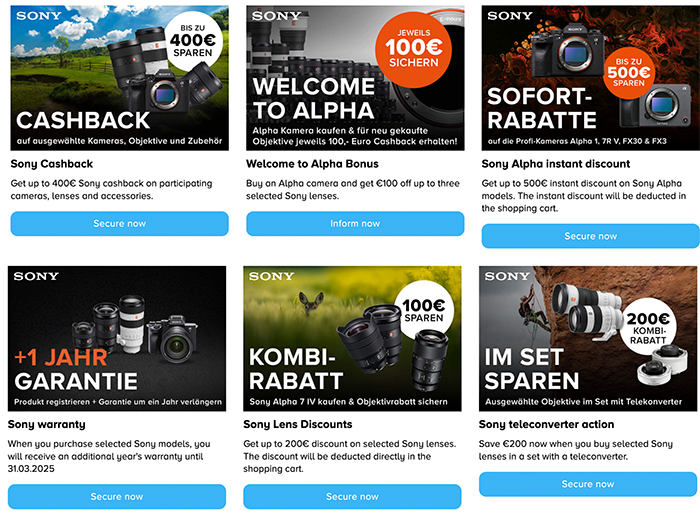Select the Sony Alpha instant discount heading

pos(556,164)
